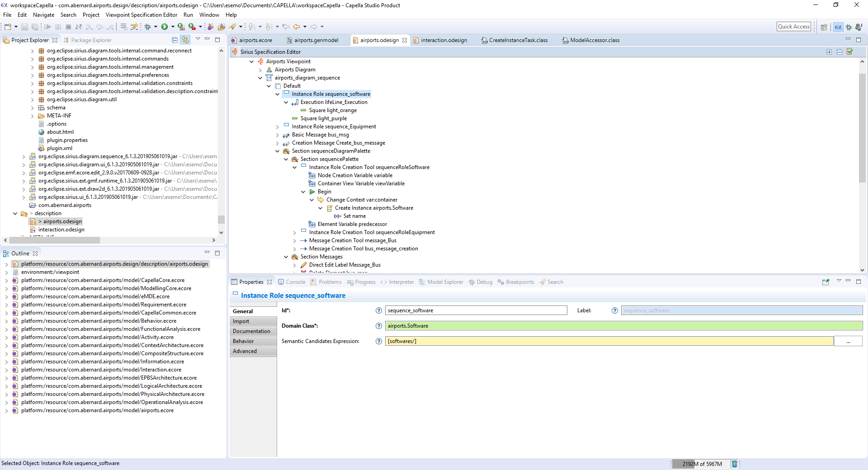Toggle Pin to selection in Properties view
Viewport: 868px width, 470px height.
[x=826, y=282]
